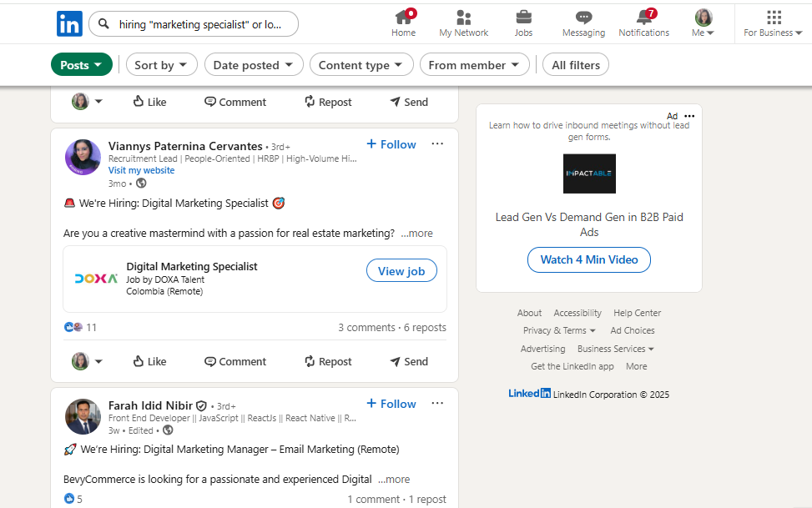Select the Jobs briefcase icon
The width and height of the screenshot is (812, 508).
click(x=523, y=23)
